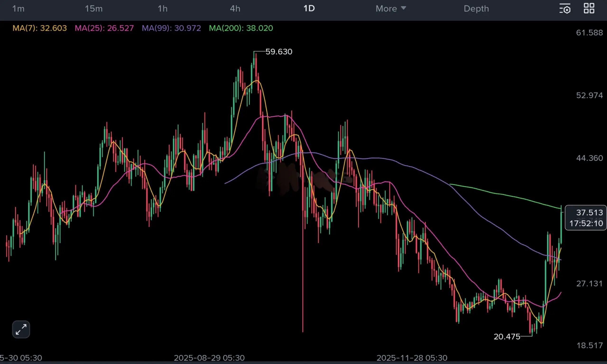Open chart indicator settings icon
This screenshot has width=607, height=364.
[x=565, y=9]
